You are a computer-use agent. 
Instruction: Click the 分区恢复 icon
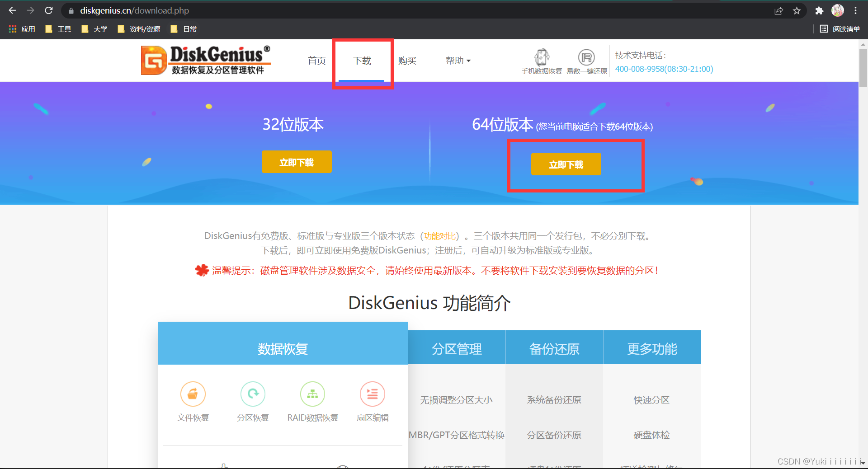(253, 394)
